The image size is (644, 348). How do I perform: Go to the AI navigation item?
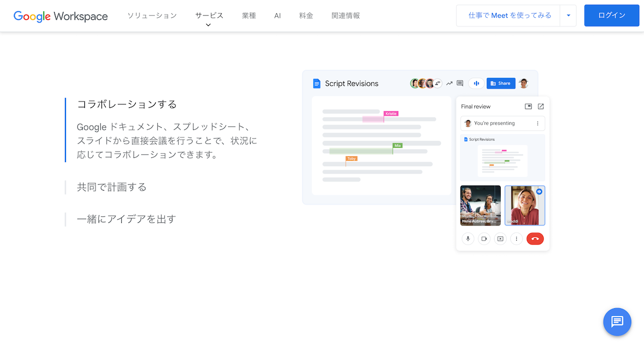point(277,16)
